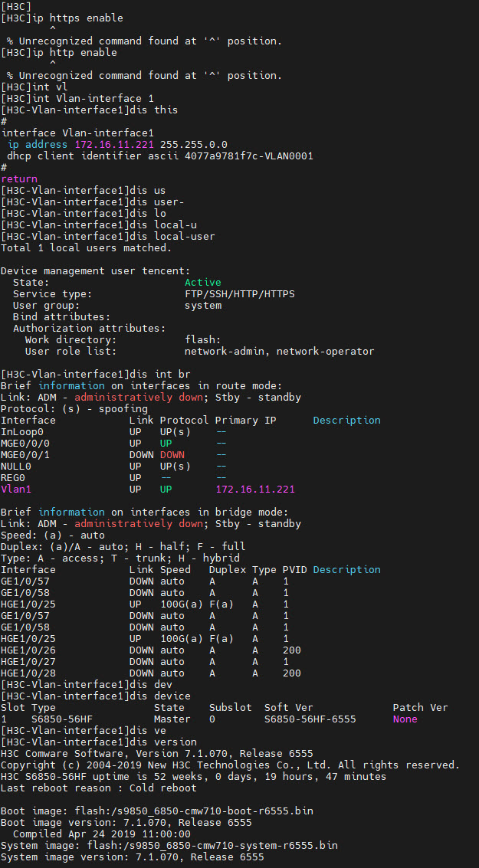Click the magenta Vlan1 interface name
The height and width of the screenshot is (868, 479).
click(x=15, y=489)
